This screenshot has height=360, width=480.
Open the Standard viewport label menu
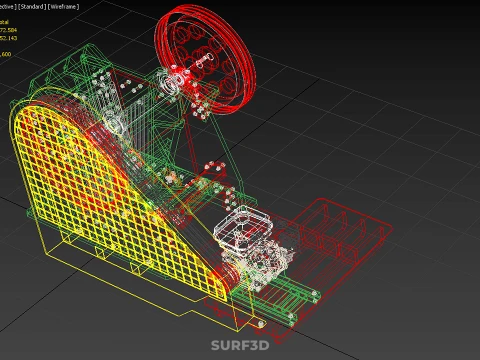(32, 7)
